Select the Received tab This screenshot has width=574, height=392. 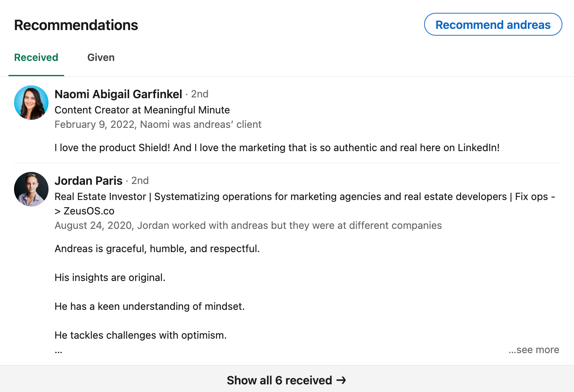pos(36,58)
